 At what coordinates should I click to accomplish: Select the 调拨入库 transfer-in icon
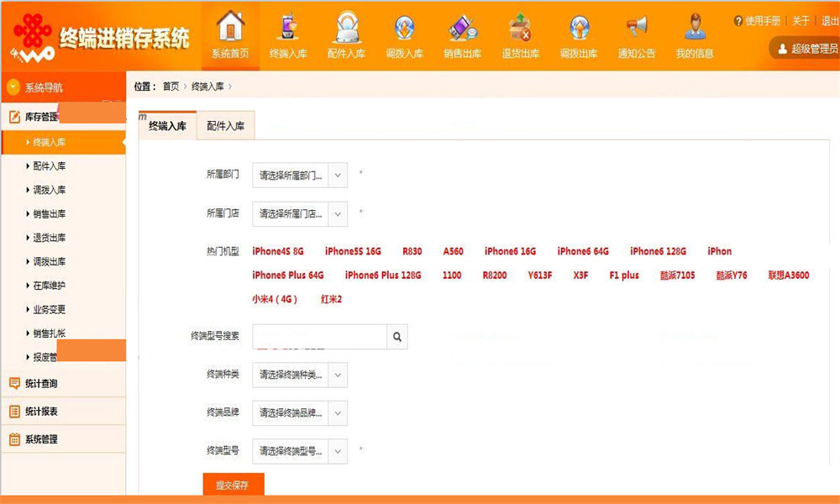coord(404,29)
